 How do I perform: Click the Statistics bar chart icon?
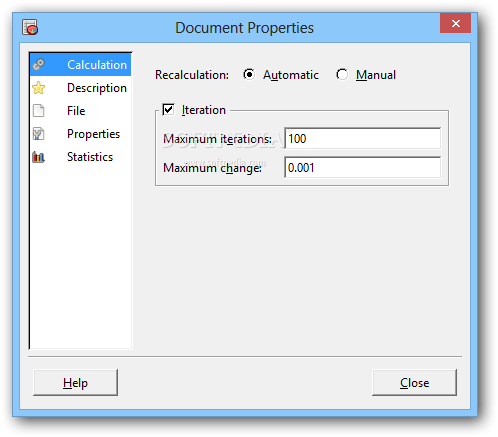[x=38, y=157]
